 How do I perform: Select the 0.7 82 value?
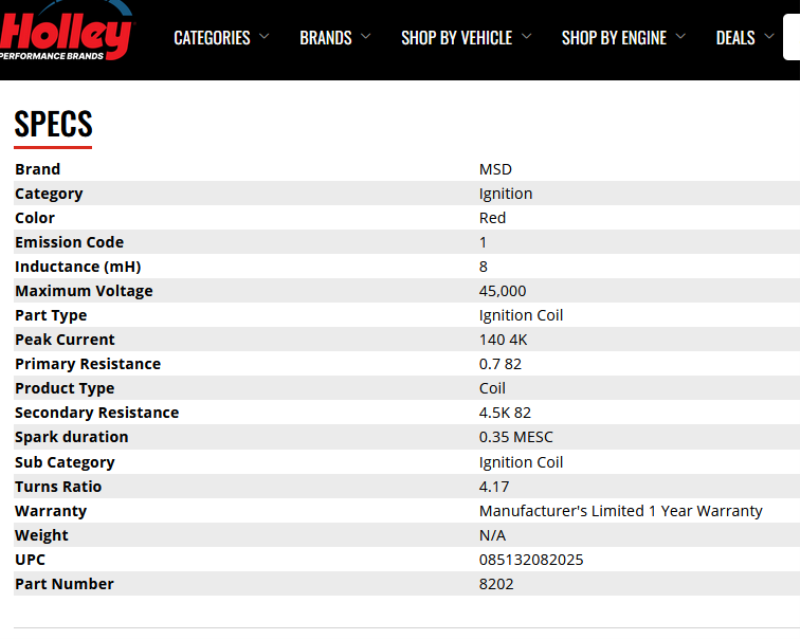(x=500, y=364)
